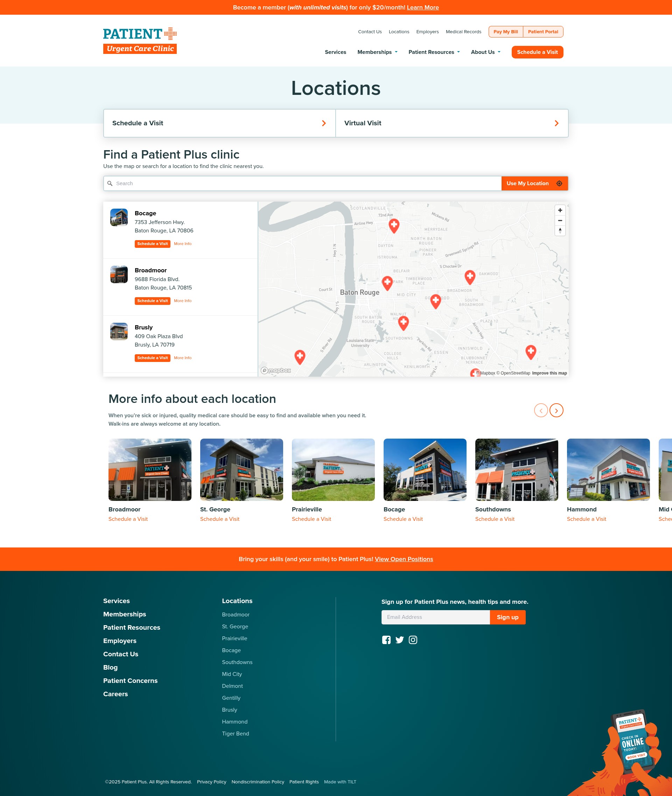672x796 pixels.
Task: Open Tiger Bend in footer locations
Action: [x=236, y=733]
